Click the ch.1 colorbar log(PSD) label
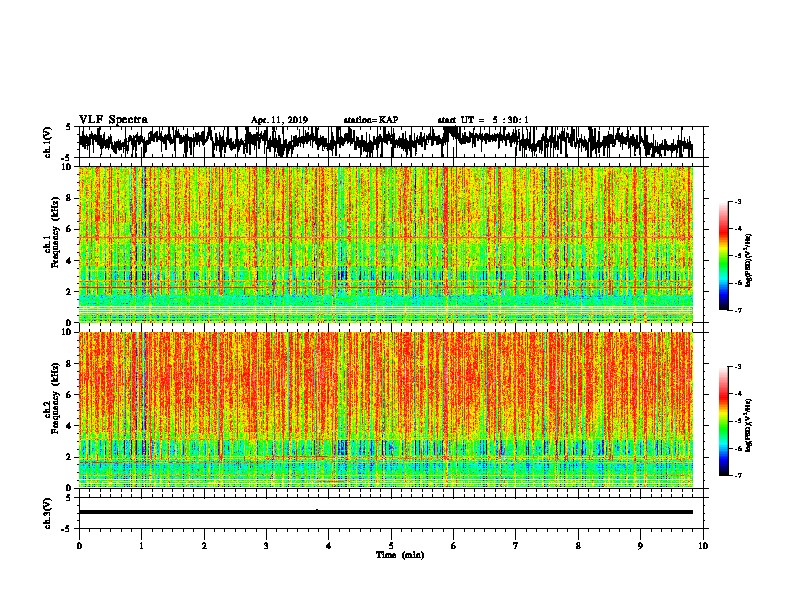This screenshot has width=792, height=612. point(748,260)
